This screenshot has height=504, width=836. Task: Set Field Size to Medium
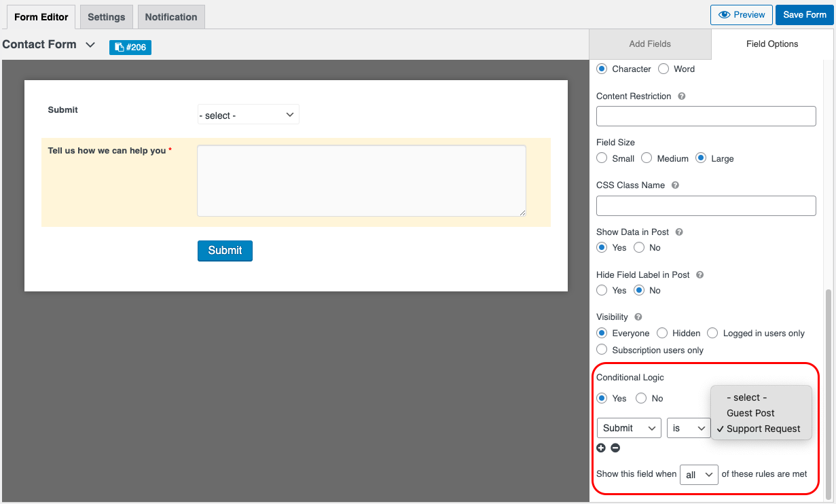(646, 158)
